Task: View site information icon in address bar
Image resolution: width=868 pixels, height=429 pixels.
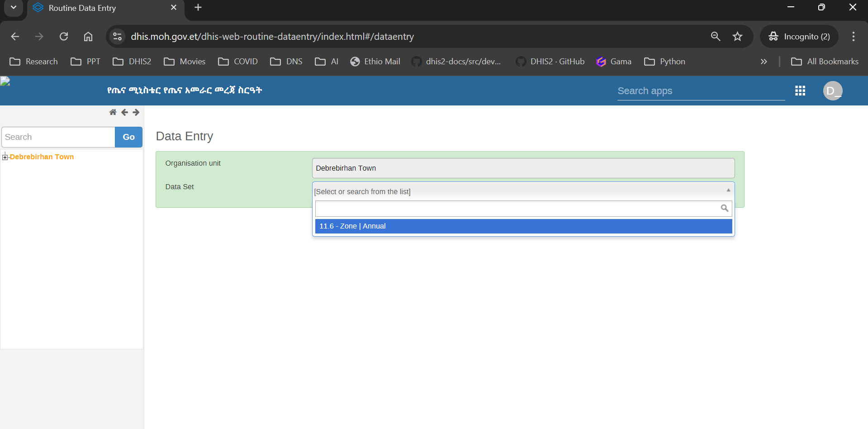Action: 118,37
